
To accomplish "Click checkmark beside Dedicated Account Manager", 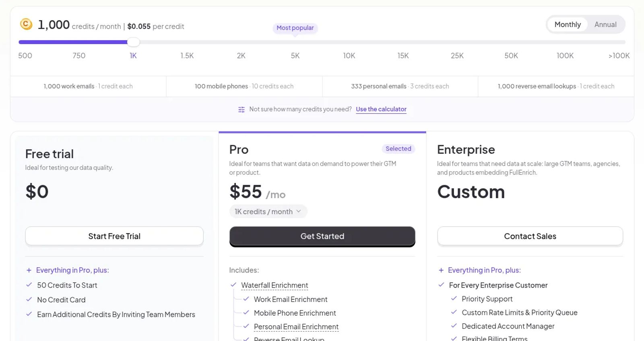I will click(x=454, y=326).
